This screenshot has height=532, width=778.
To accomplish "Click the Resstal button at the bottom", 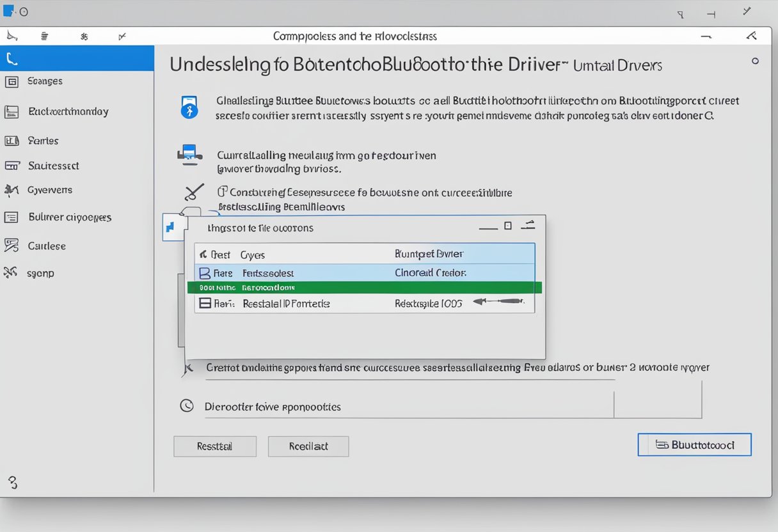I will (x=214, y=446).
